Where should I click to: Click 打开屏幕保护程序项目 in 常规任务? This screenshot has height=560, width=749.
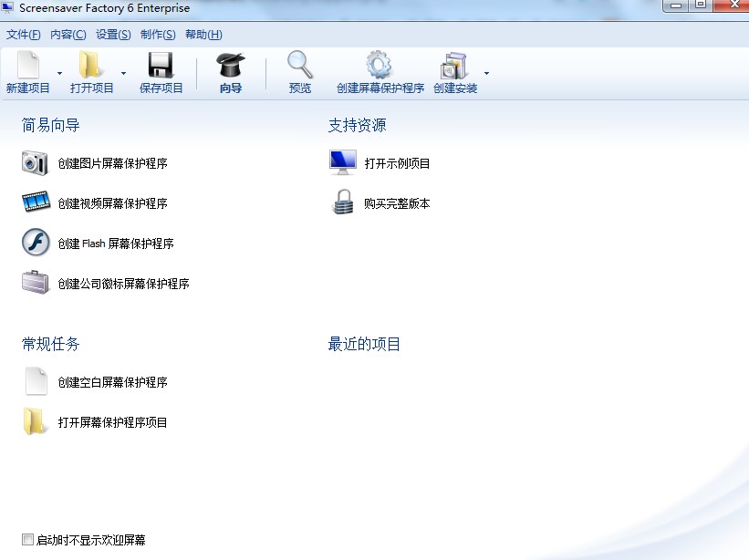(113, 421)
